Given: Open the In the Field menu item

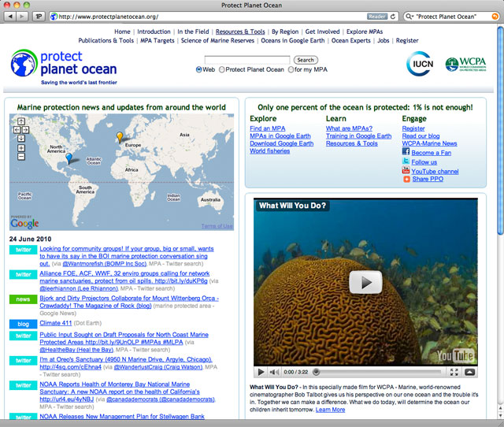Looking at the screenshot, I should pyautogui.click(x=193, y=32).
